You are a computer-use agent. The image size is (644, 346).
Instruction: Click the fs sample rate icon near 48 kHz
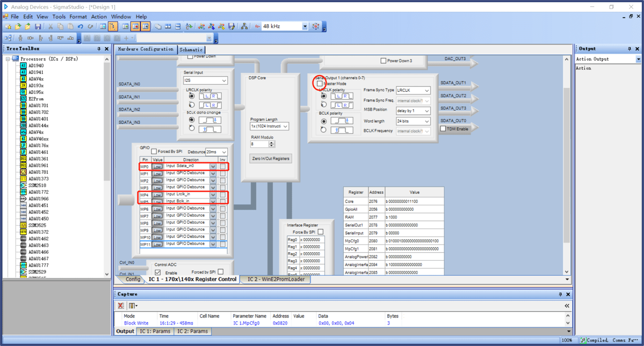[x=257, y=26]
